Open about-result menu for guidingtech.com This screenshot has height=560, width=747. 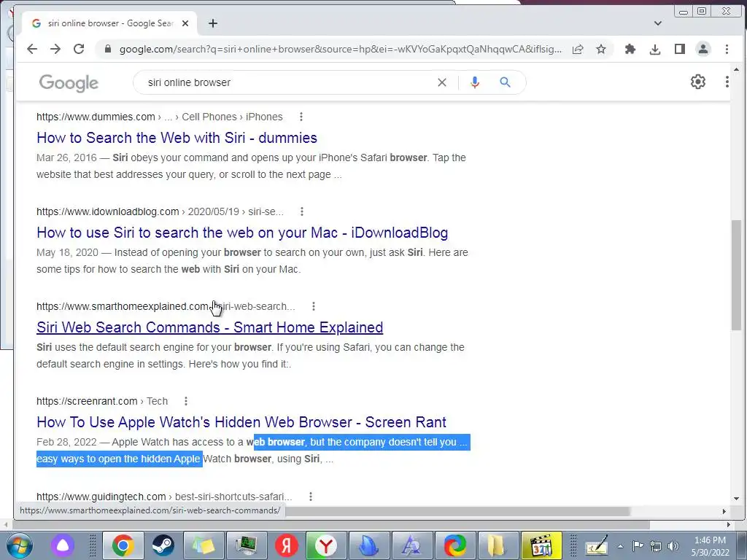coord(311,497)
